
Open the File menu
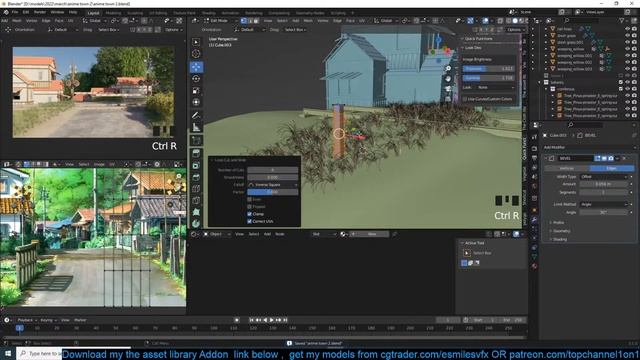pyautogui.click(x=15, y=12)
